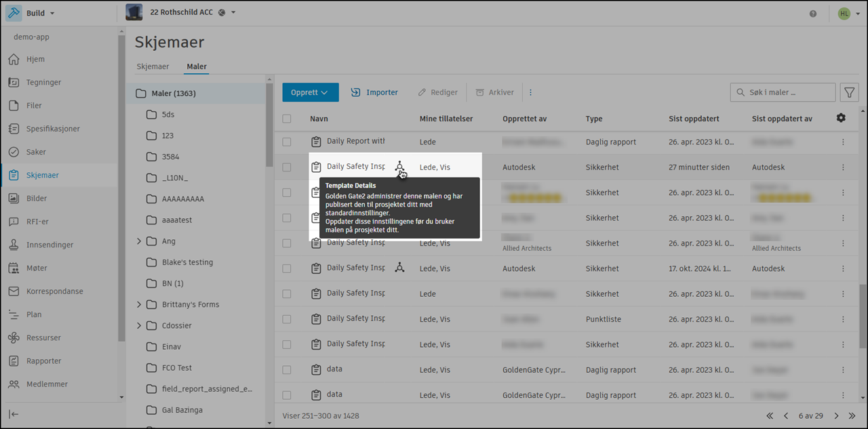Check the Allied Architects row checkbox
868x429 pixels.
287,243
